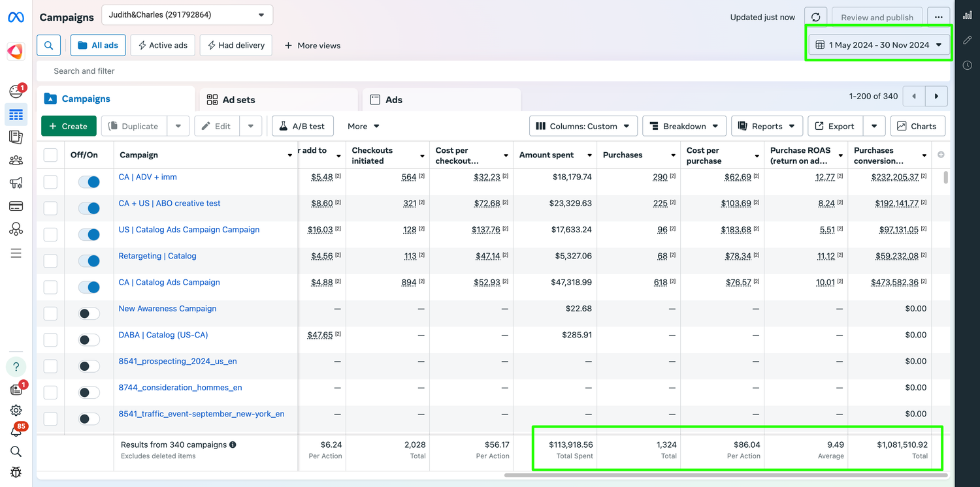Open the megaphone advertising settings icon

click(x=16, y=183)
